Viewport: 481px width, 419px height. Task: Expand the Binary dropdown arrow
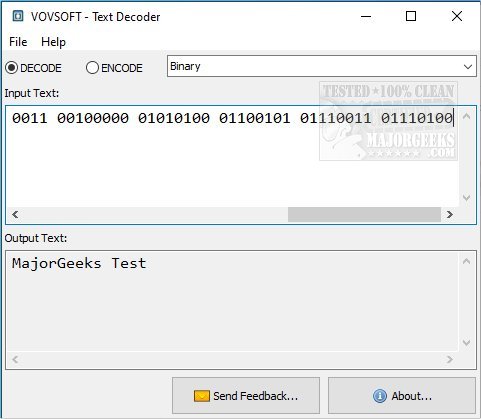click(x=468, y=67)
